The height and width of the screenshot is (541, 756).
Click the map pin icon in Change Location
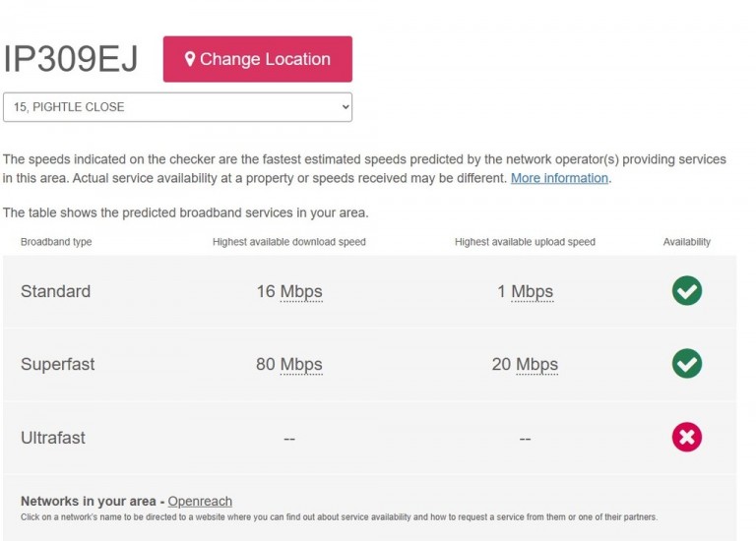(190, 59)
